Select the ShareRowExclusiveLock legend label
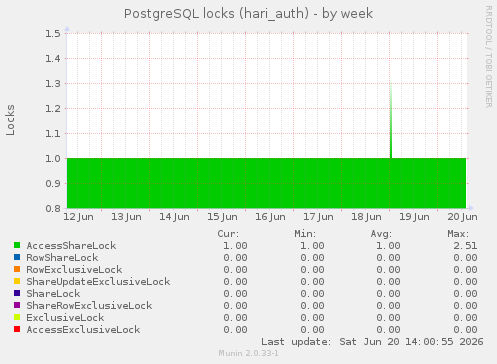This screenshot has height=364, width=497. pyautogui.click(x=89, y=306)
